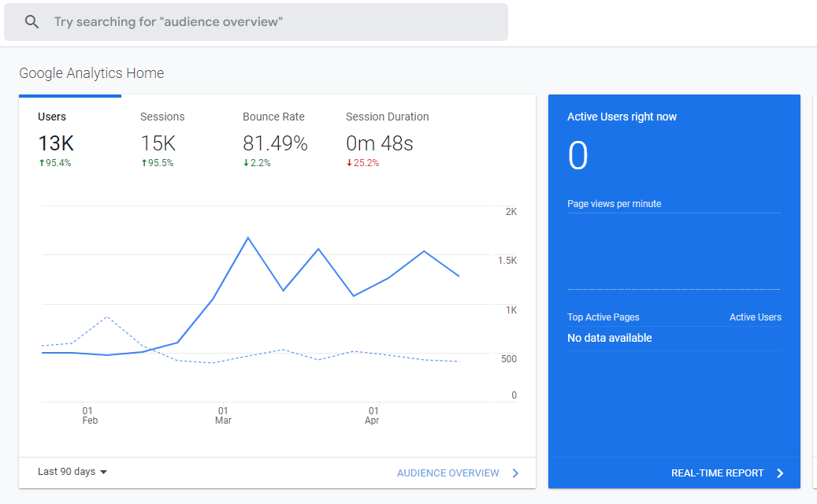The image size is (817, 504).
Task: Click the 0m 48s duration value
Action: [x=379, y=143]
